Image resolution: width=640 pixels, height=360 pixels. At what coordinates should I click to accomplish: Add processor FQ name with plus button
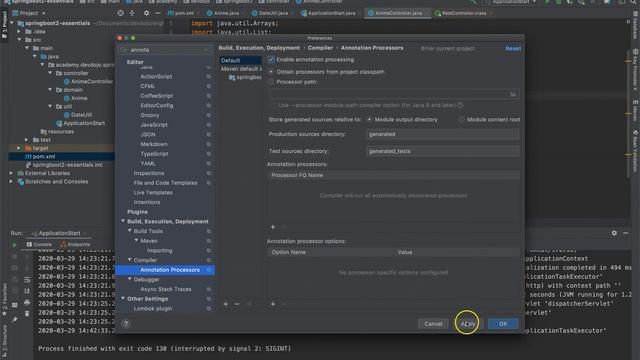(x=273, y=227)
